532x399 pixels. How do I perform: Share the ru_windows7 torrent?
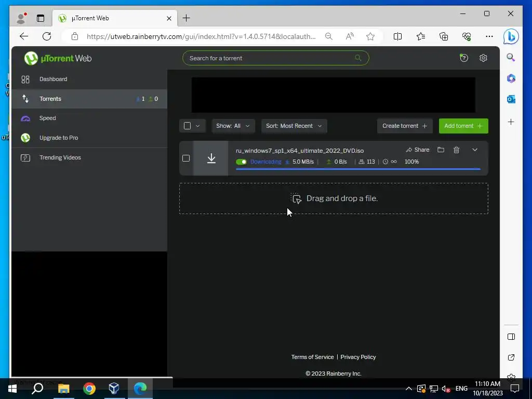tap(418, 150)
